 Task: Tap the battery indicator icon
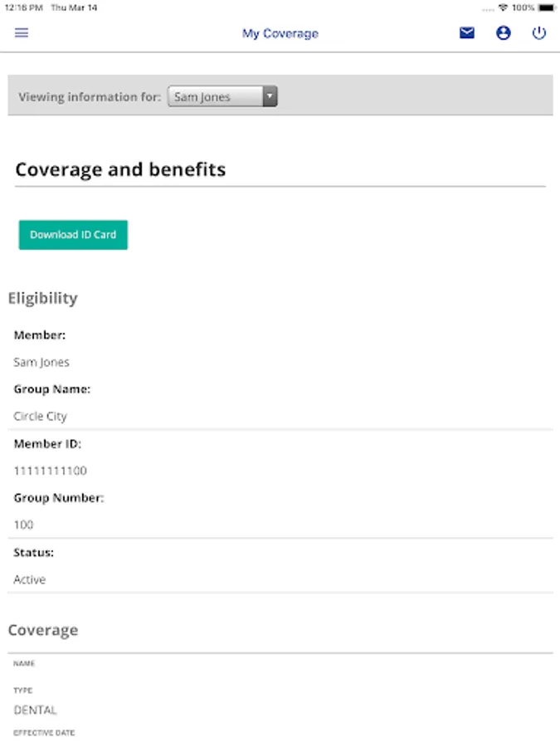547,7
